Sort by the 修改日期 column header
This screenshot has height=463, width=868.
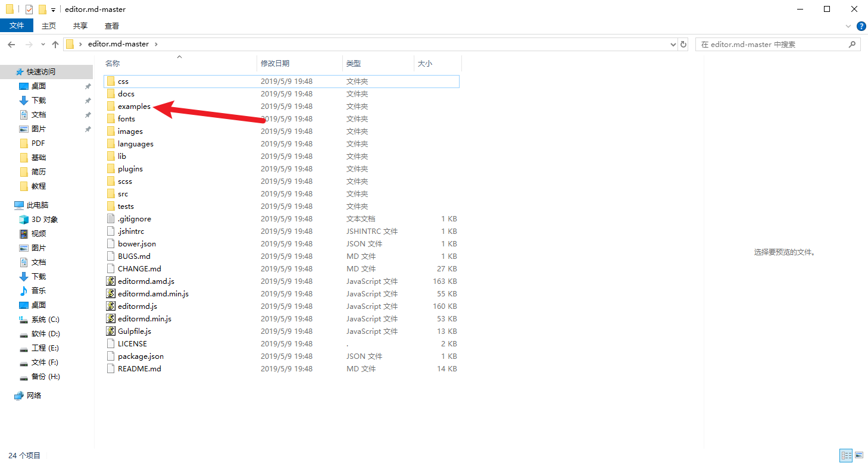(x=300, y=63)
